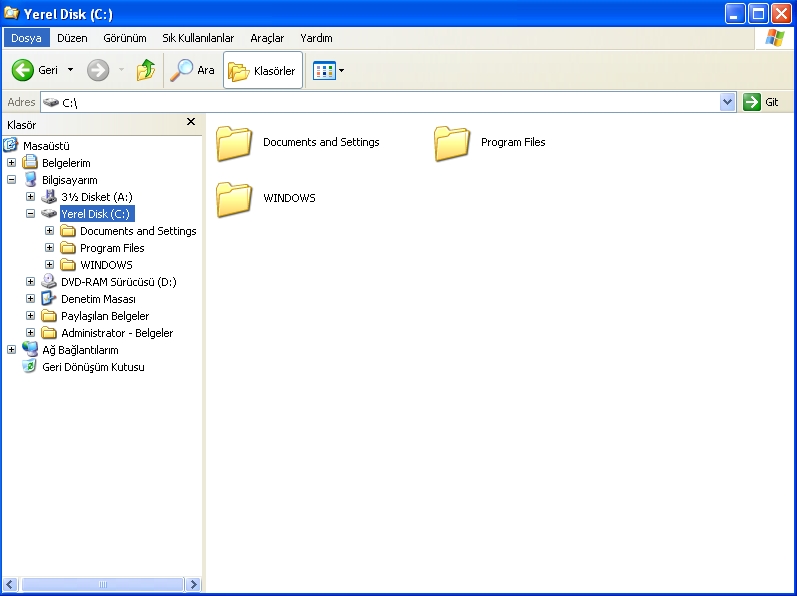
Task: Open the Geri history dropdown arrow
Action: point(71,70)
